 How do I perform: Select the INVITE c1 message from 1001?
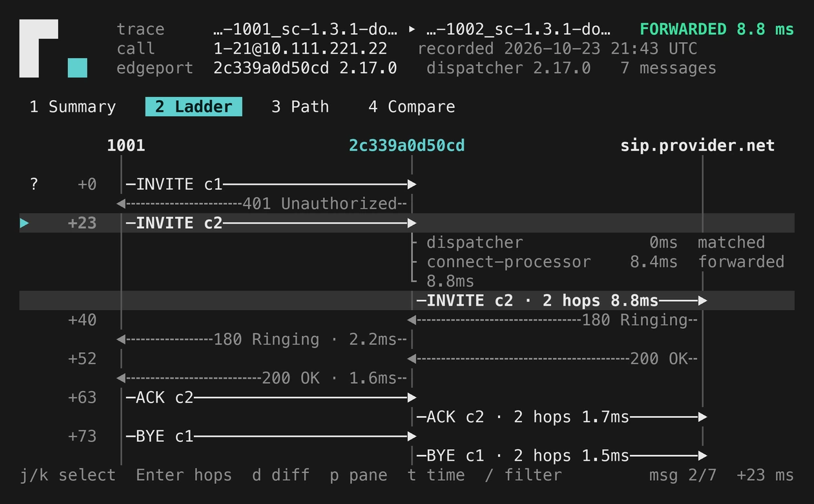click(x=271, y=184)
